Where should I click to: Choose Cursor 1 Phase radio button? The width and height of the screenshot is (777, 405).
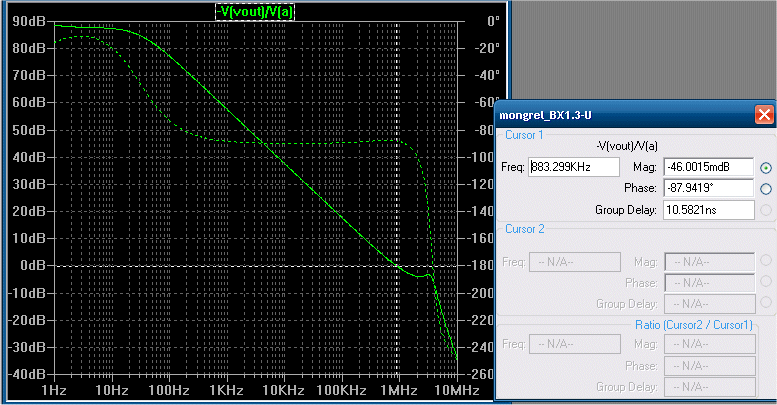(766, 189)
